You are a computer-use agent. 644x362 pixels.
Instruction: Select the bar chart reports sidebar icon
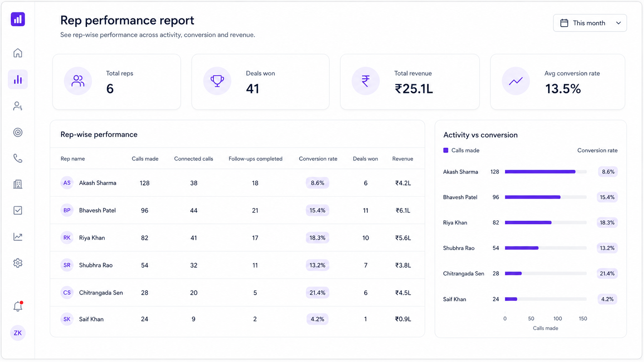click(x=18, y=80)
